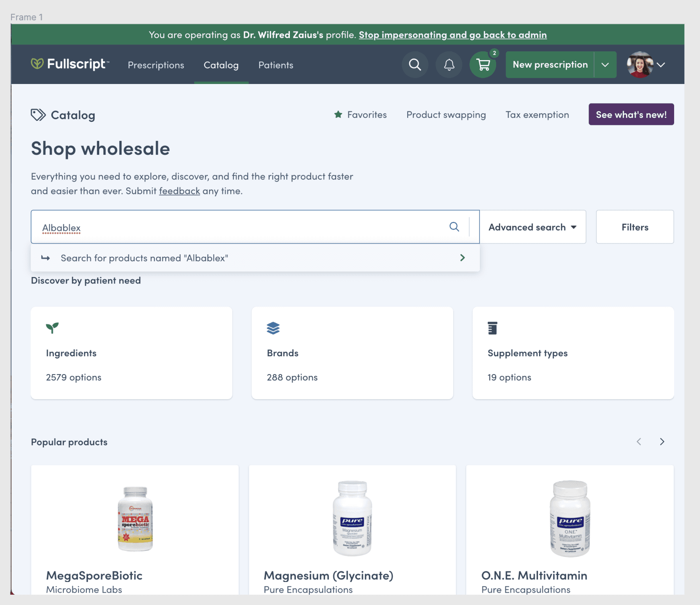Click the user profile avatar

pos(640,64)
